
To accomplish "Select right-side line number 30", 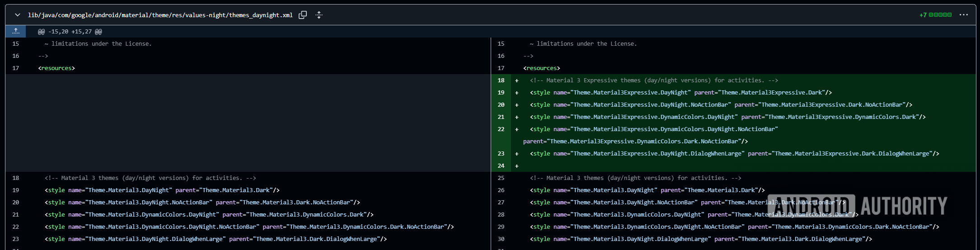I will pyautogui.click(x=501, y=239).
